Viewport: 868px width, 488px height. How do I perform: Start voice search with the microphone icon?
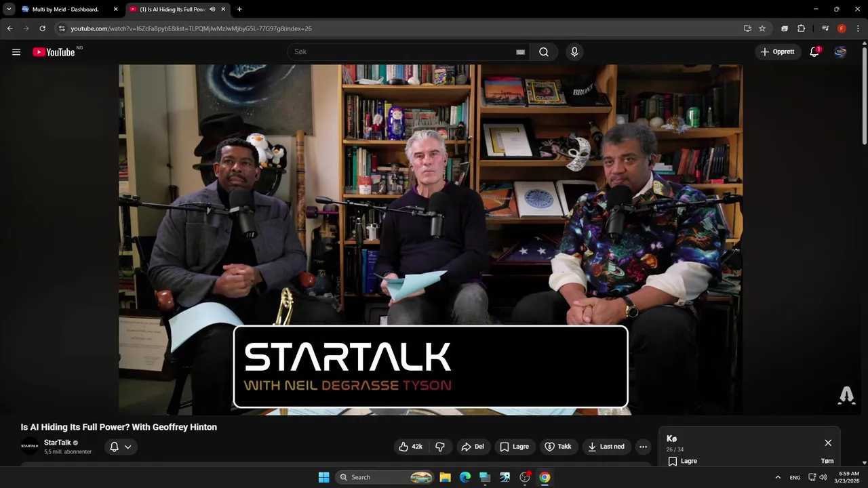pyautogui.click(x=574, y=52)
